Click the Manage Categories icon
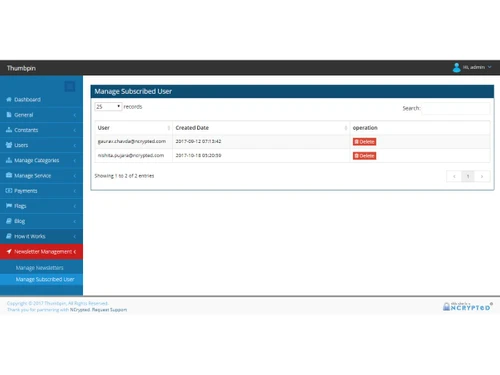The image size is (500, 375). pyautogui.click(x=9, y=160)
